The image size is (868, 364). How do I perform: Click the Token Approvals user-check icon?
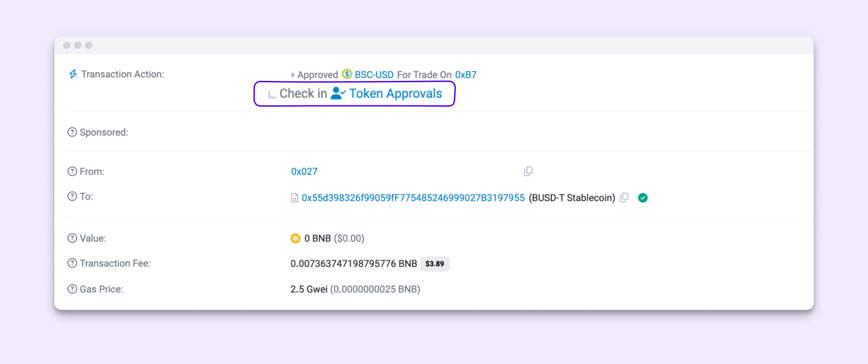[338, 93]
